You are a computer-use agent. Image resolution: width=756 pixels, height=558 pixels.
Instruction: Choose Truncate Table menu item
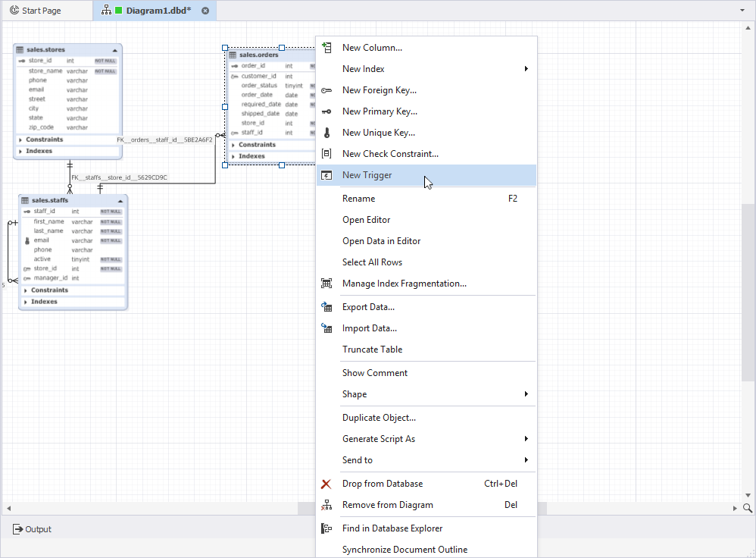click(x=426, y=350)
